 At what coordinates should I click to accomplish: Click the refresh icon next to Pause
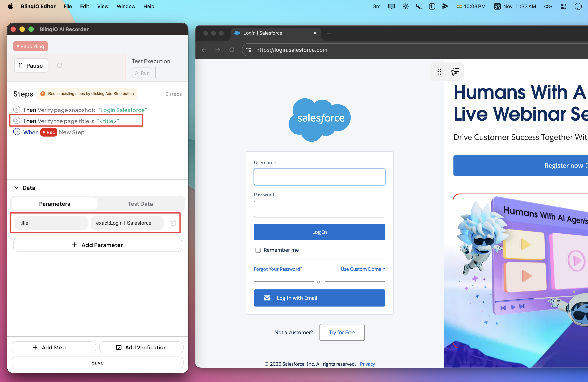click(59, 66)
